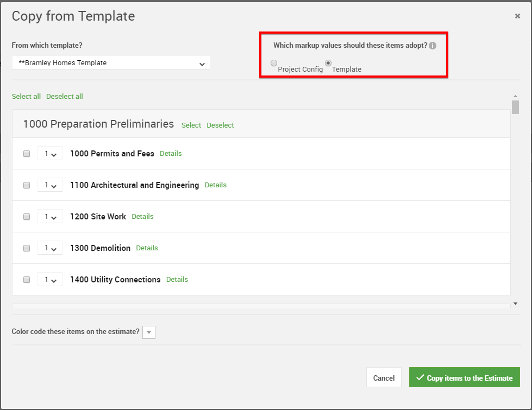Select the Project Config radio button

coord(274,63)
